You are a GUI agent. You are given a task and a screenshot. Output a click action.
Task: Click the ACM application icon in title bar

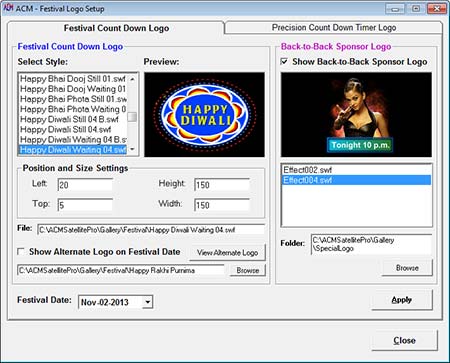click(8, 8)
